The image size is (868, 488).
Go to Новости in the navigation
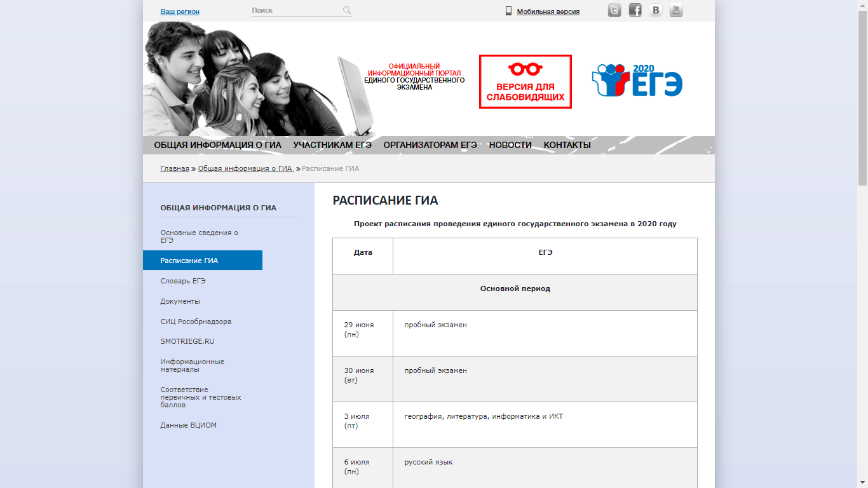[510, 145]
